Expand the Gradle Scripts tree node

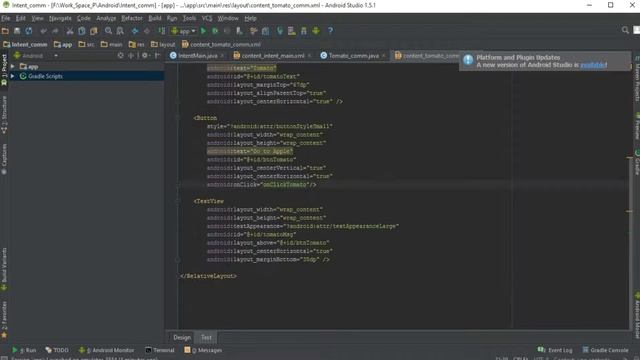pyautogui.click(x=13, y=76)
